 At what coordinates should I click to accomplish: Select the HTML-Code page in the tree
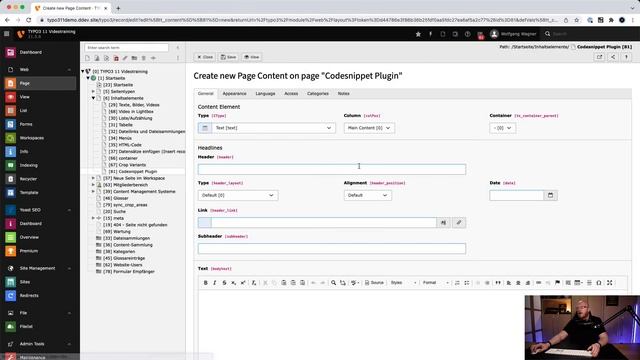(125, 145)
